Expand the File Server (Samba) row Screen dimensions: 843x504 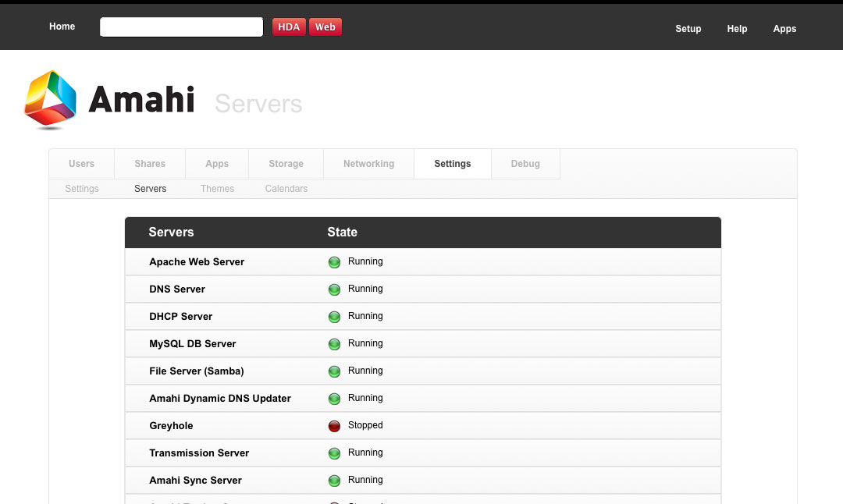tap(422, 371)
